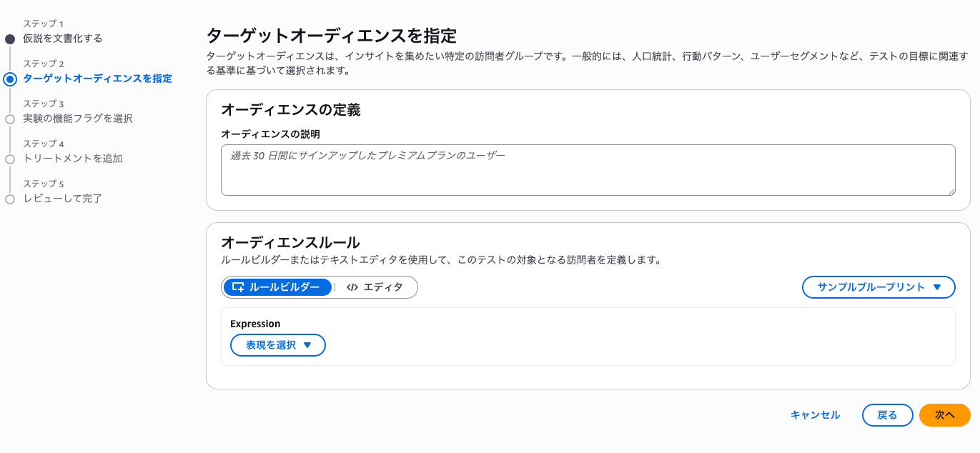The width and height of the screenshot is (980, 453).
Task: Click the step 1 completed circle indicator
Action: 10,39
